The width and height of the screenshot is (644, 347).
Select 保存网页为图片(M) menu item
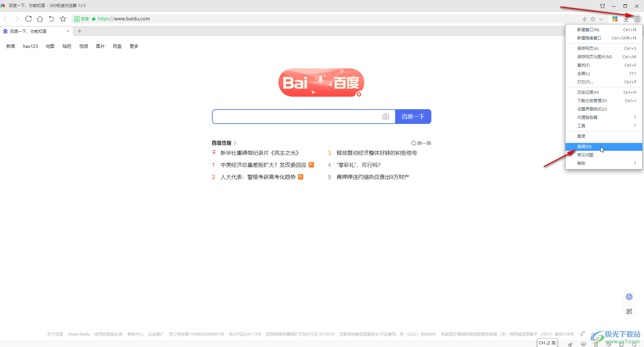tap(604, 57)
